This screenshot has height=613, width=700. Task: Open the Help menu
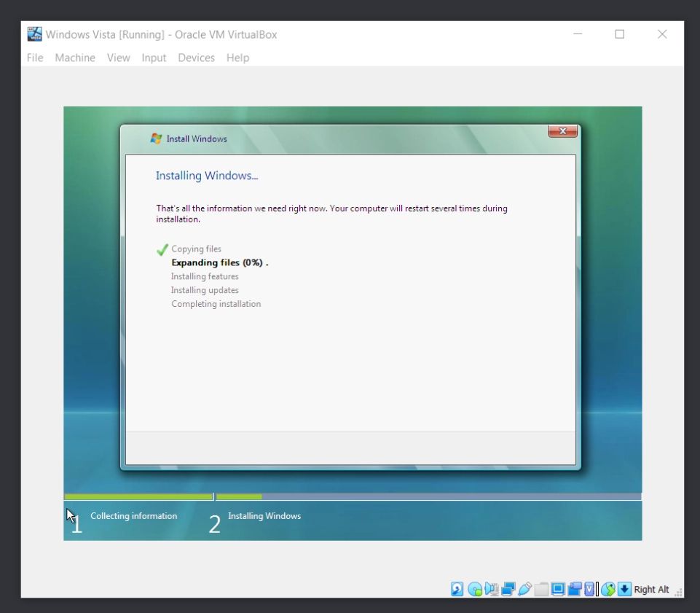tap(237, 58)
